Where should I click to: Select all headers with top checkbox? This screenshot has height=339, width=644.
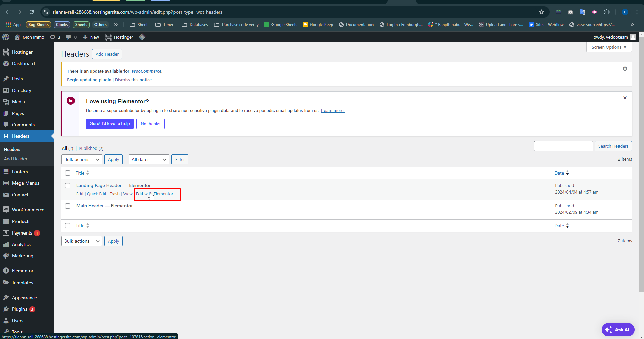(x=68, y=173)
